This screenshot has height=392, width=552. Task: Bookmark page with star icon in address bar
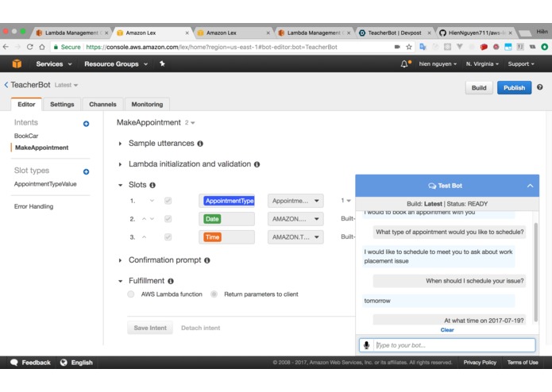[x=409, y=47]
